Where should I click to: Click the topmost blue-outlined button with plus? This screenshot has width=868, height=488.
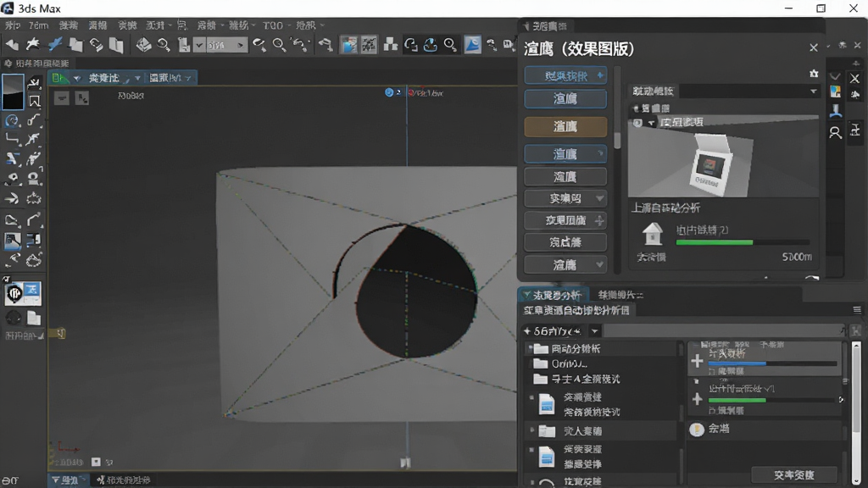click(565, 75)
